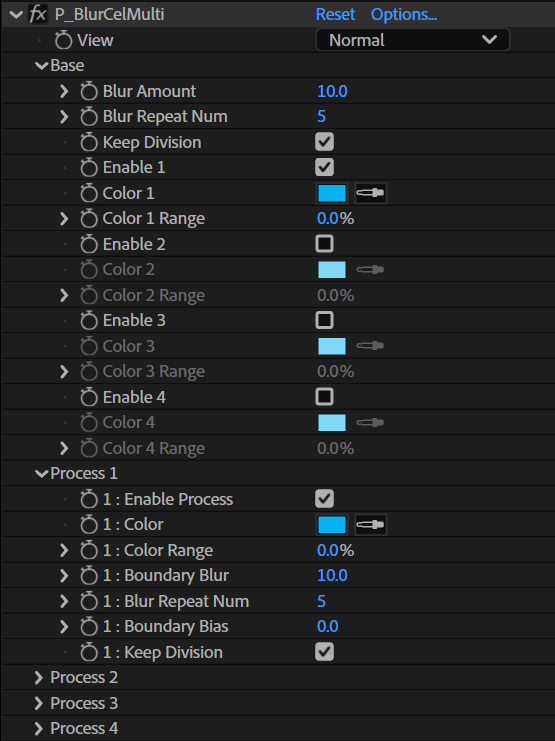
Task: Enable the View property stopwatch
Action: (63, 40)
